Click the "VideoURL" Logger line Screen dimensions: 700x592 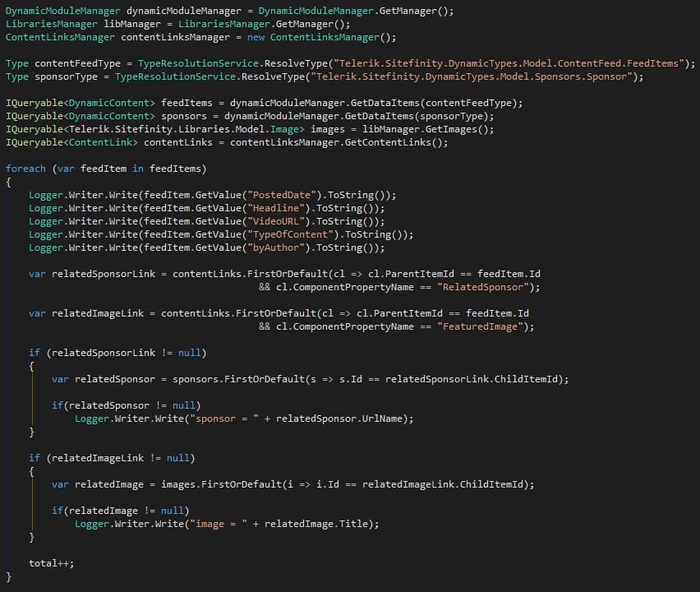[207, 222]
